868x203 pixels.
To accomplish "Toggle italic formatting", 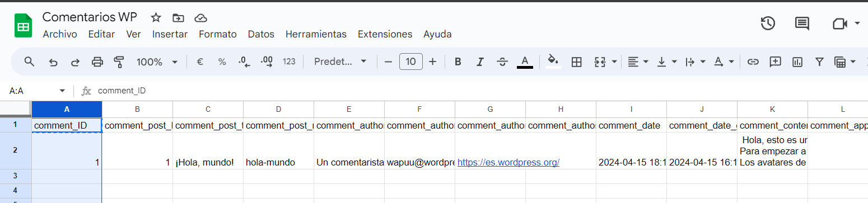I will [479, 62].
